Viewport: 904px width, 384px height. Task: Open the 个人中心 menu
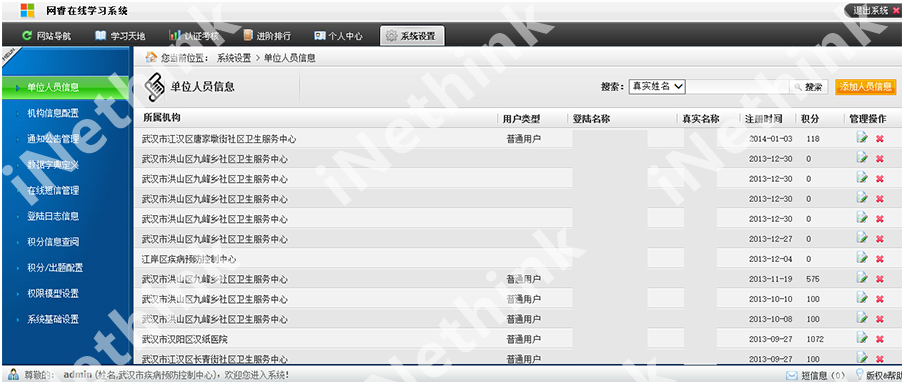click(338, 36)
